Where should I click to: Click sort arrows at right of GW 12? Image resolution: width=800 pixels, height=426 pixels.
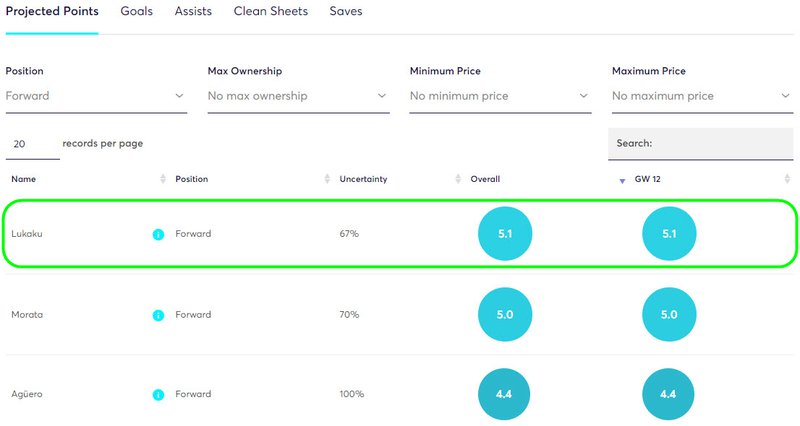coord(787,179)
